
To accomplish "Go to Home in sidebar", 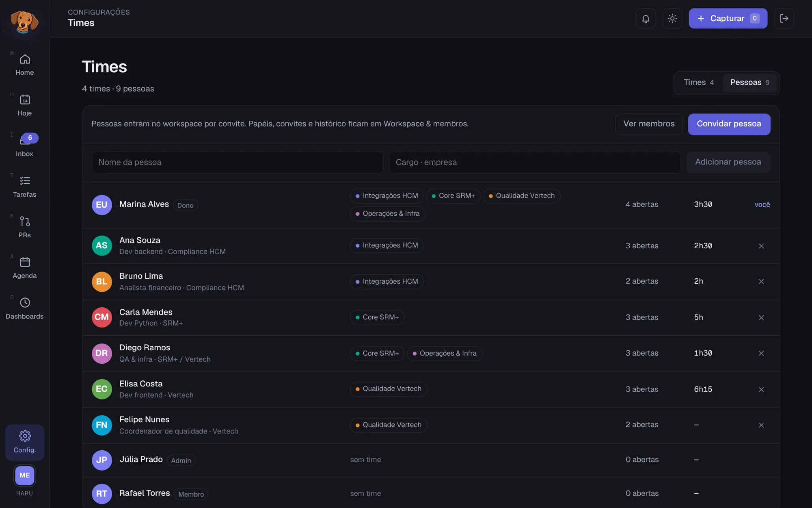I will coord(25,65).
